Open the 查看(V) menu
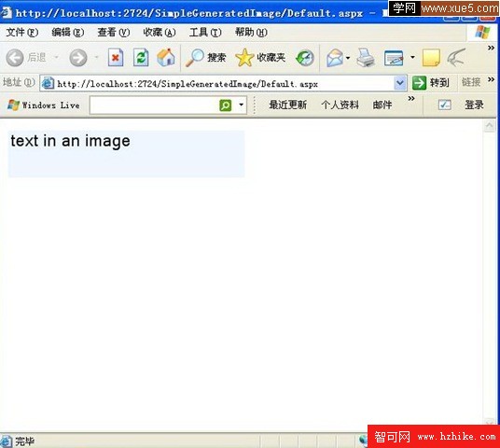This screenshot has height=448, width=500. point(114,33)
